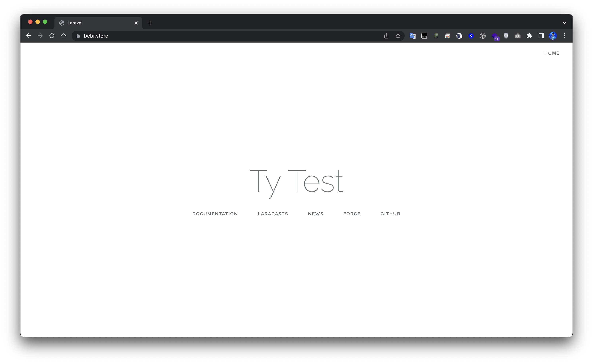The height and width of the screenshot is (364, 593).
Task: Visit the LARACASTS link
Action: tap(273, 214)
